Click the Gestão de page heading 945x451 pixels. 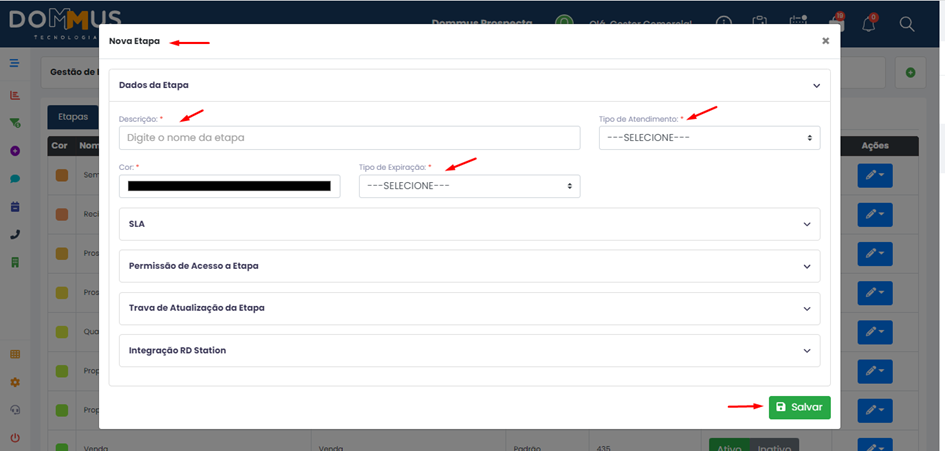pos(74,72)
